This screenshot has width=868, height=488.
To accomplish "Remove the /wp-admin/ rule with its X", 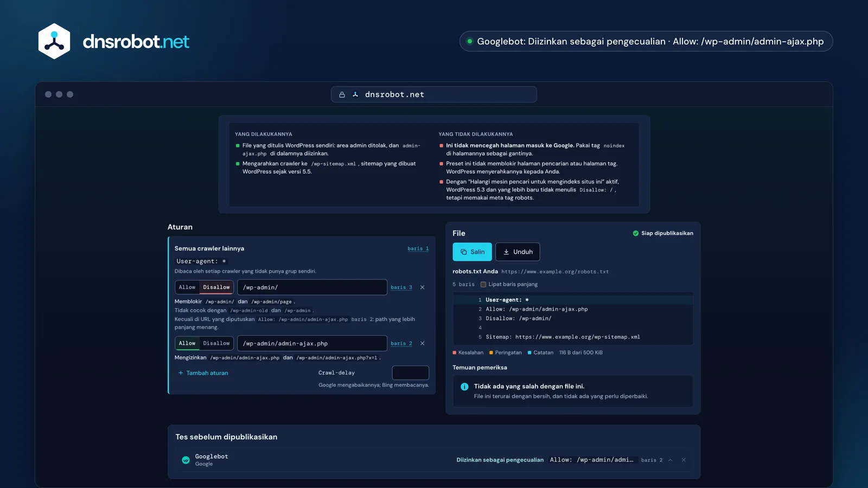I will pyautogui.click(x=423, y=287).
